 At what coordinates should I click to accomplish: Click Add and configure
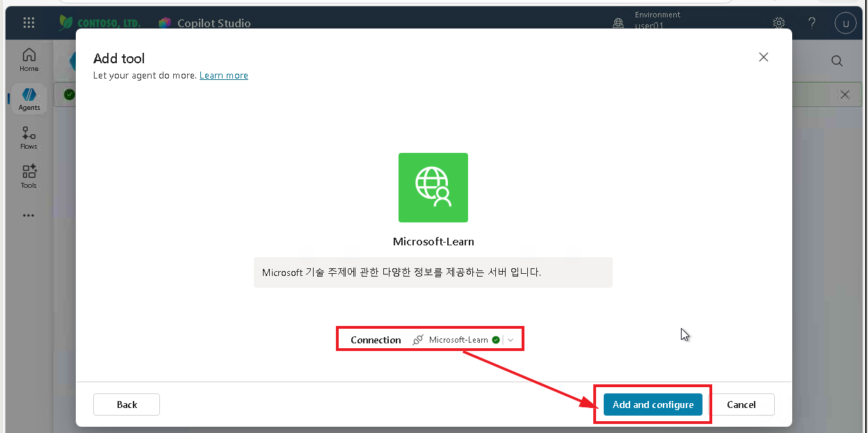[653, 405]
